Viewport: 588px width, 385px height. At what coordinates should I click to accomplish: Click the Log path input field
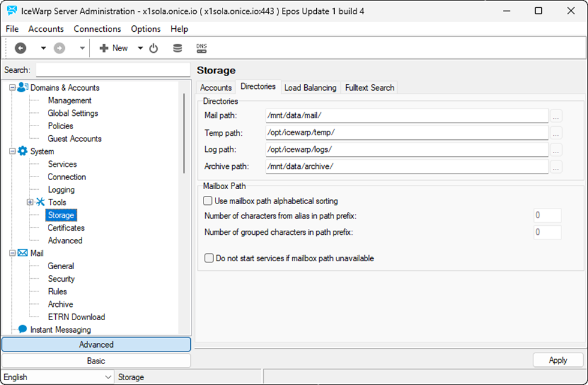coord(407,150)
